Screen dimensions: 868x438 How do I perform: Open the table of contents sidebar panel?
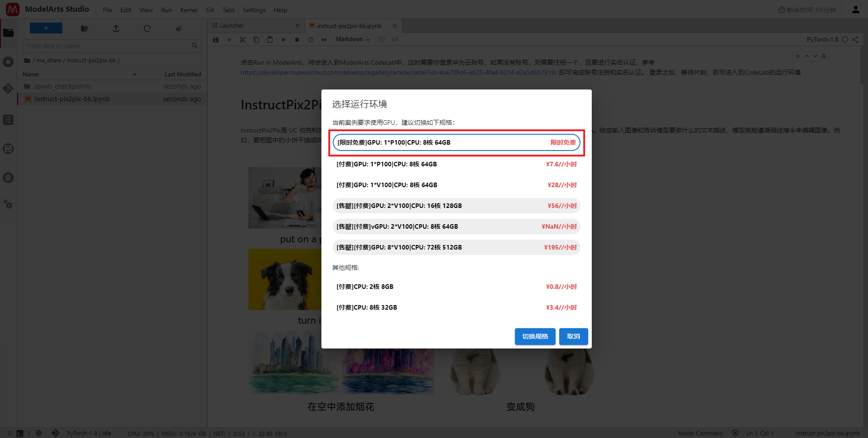[8, 120]
